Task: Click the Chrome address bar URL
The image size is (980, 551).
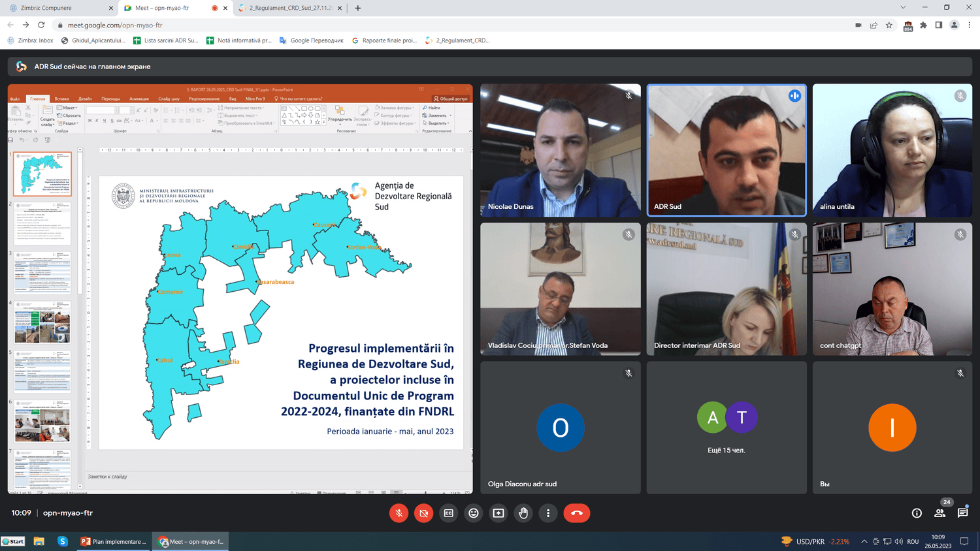Action: [115, 25]
